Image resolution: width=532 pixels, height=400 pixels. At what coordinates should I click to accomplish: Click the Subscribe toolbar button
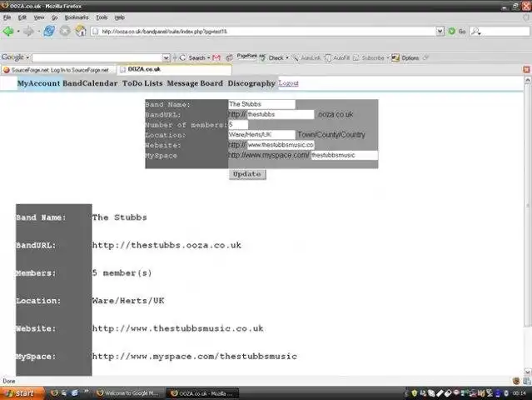pos(370,58)
